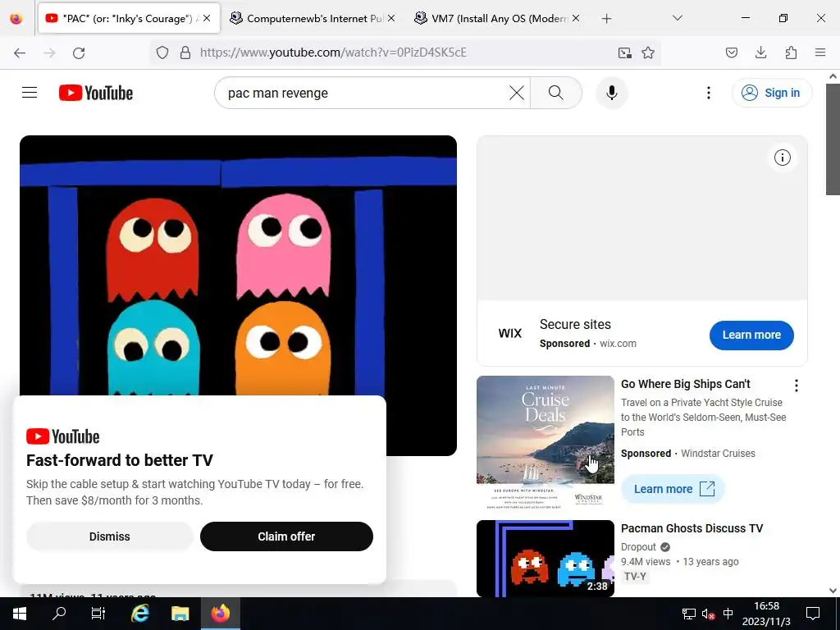Bookmark this page with star
The height and width of the screenshot is (630, 840).
(648, 52)
